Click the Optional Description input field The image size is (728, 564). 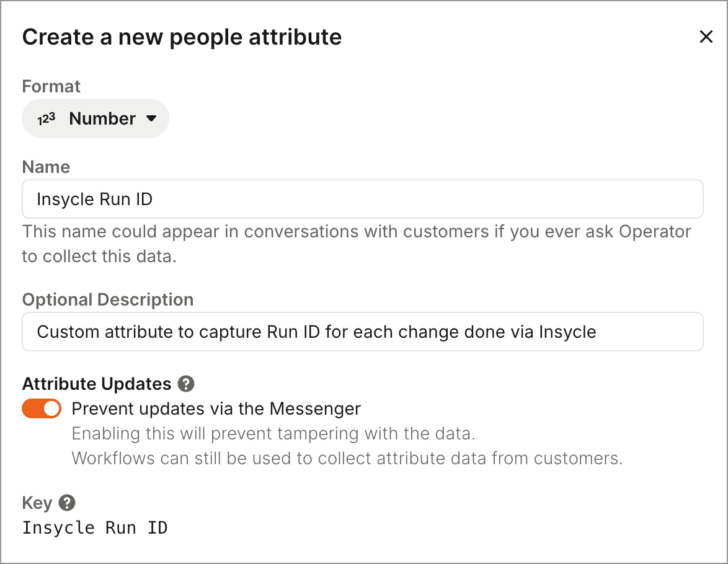(363, 332)
